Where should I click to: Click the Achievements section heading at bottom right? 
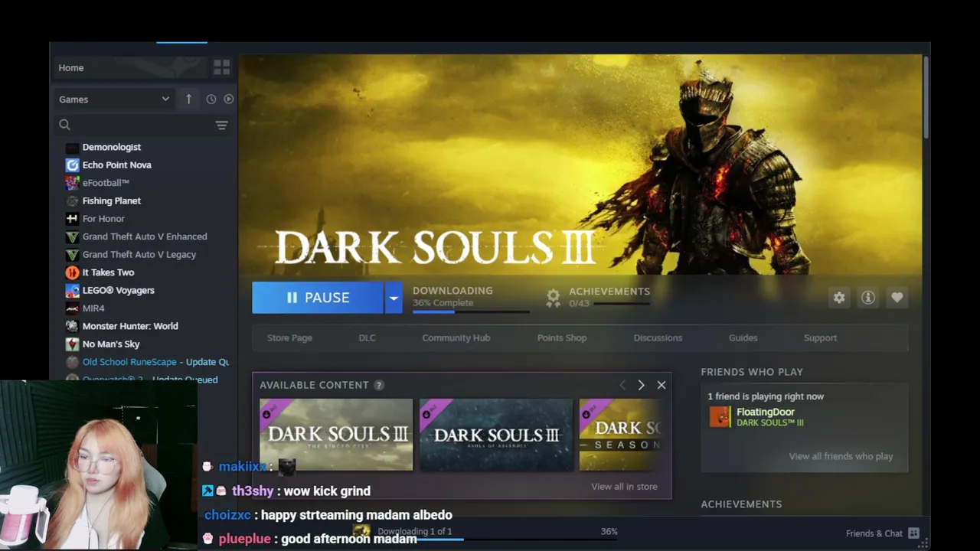click(741, 504)
